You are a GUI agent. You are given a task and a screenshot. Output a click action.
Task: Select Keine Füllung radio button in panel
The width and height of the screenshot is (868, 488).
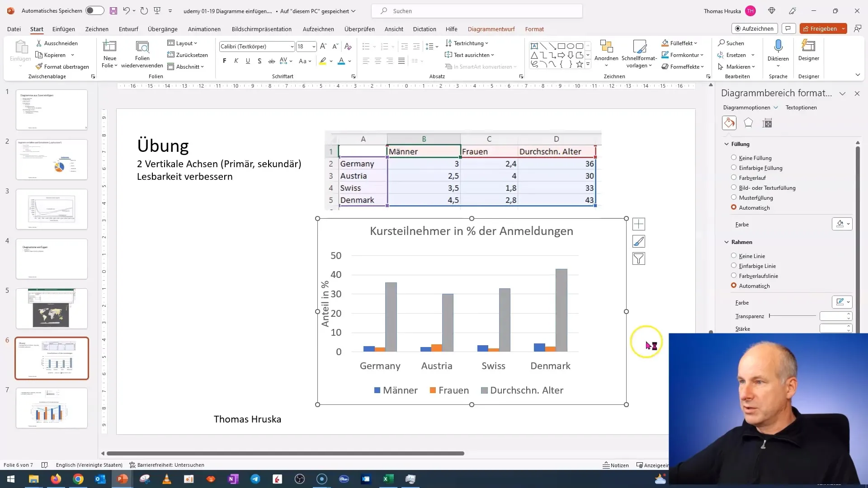pos(735,157)
